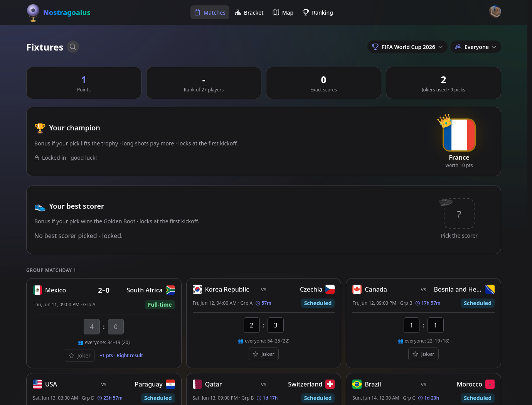Image resolution: width=532 pixels, height=405 pixels.
Task: Click the Qatar flag icon
Action: click(197, 384)
